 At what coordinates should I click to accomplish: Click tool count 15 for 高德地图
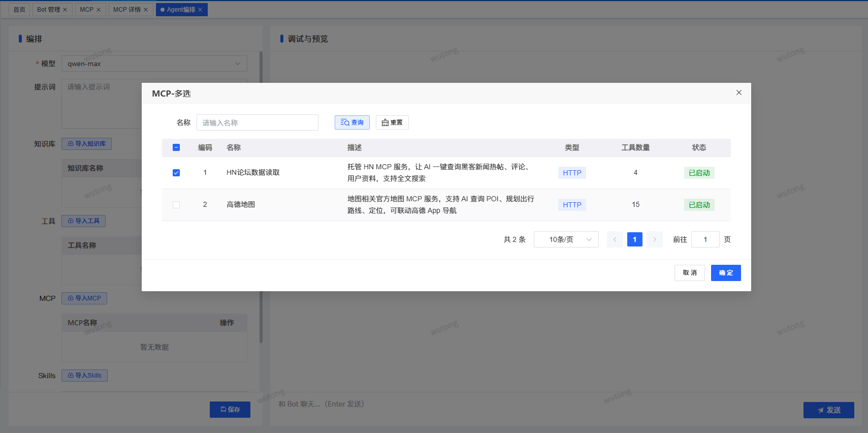pyautogui.click(x=635, y=204)
